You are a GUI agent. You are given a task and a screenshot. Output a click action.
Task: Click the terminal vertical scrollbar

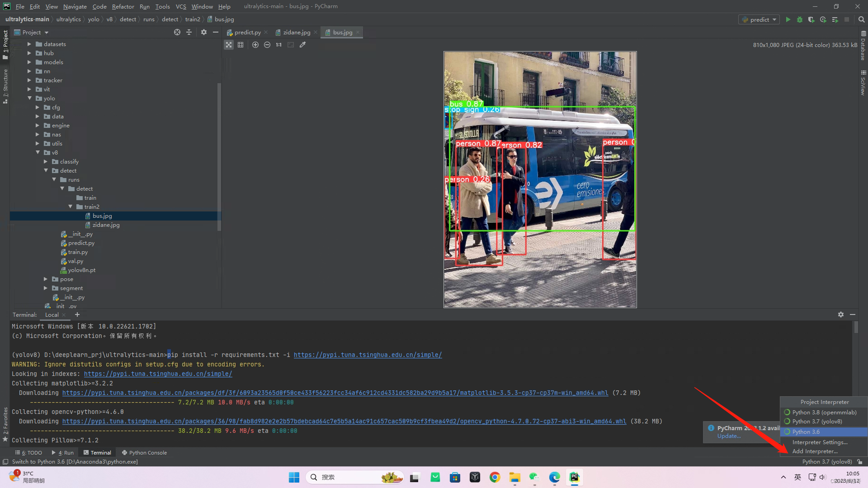856,328
